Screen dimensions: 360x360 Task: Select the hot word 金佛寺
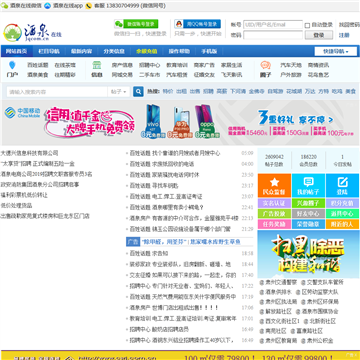tap(256, 91)
